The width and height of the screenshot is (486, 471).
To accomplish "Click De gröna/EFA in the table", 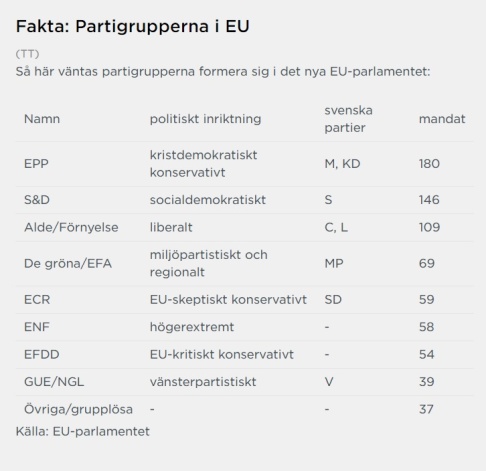I will 68,264.
